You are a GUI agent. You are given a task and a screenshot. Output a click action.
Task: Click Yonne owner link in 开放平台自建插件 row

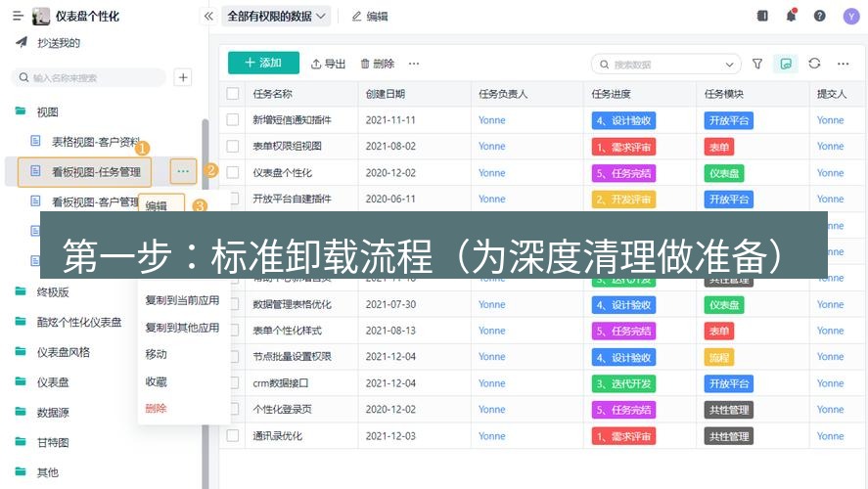(x=491, y=199)
